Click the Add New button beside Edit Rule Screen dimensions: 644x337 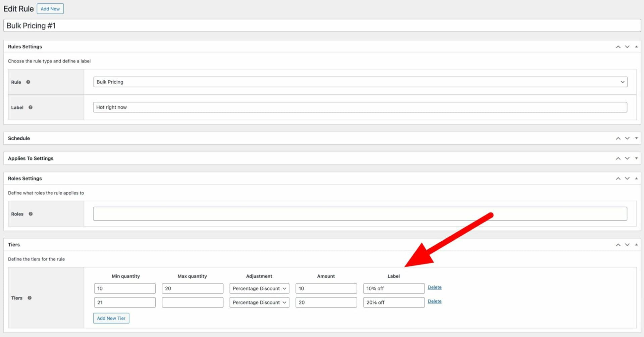coord(50,9)
